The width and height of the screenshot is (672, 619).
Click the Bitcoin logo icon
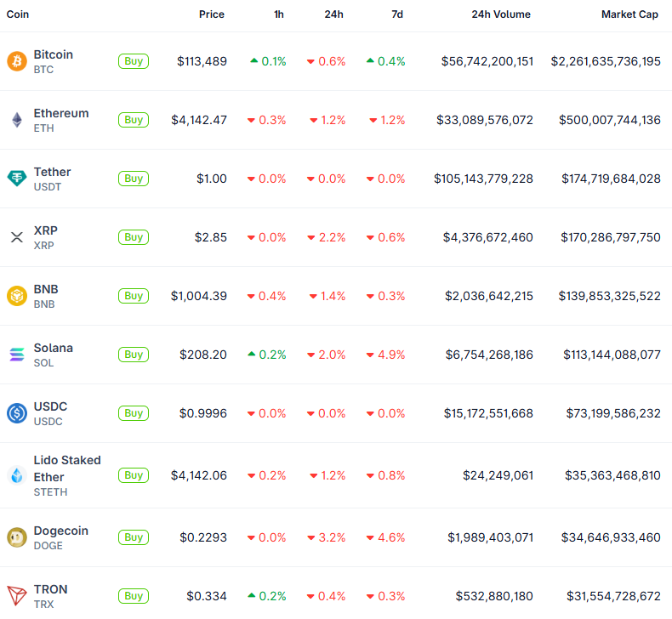pyautogui.click(x=17, y=61)
